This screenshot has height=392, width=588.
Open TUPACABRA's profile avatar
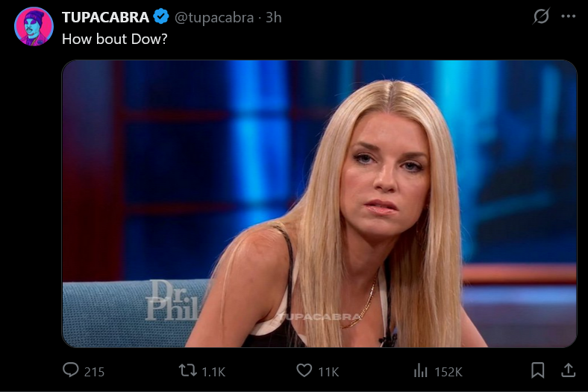[x=34, y=26]
